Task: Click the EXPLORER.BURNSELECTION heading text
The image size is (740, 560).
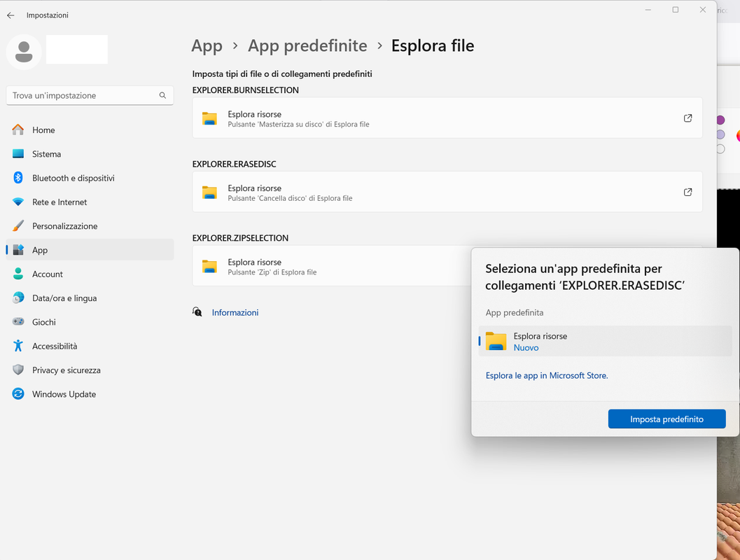Action: tap(246, 90)
